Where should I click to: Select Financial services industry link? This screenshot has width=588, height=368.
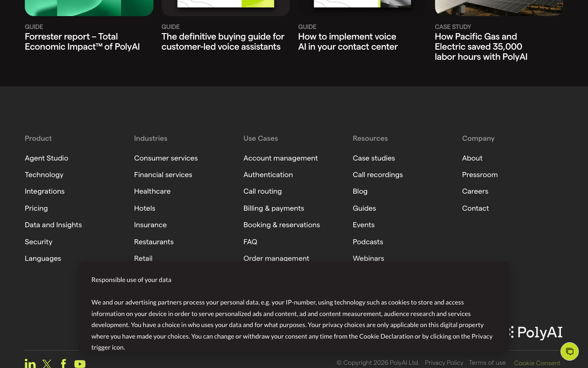(x=163, y=175)
